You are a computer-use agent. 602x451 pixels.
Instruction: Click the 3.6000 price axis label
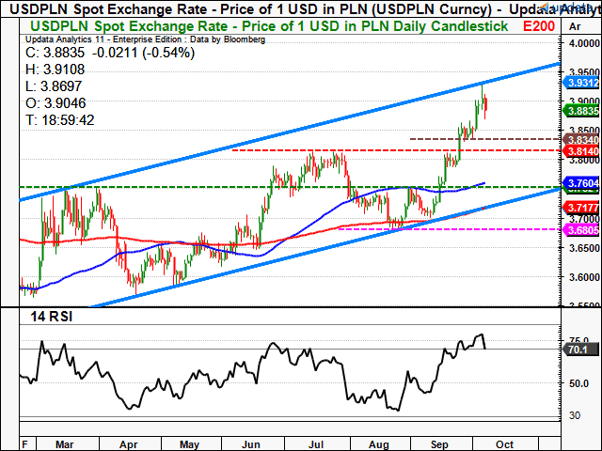[584, 277]
